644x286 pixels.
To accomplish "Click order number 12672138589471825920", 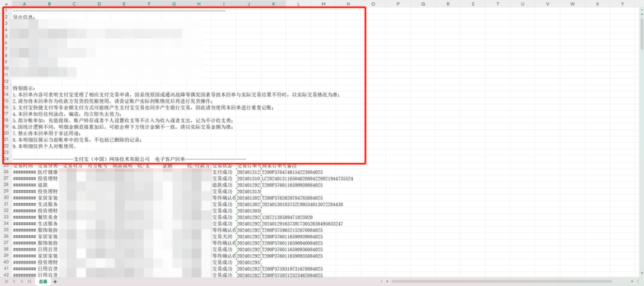I will pyautogui.click(x=287, y=217).
